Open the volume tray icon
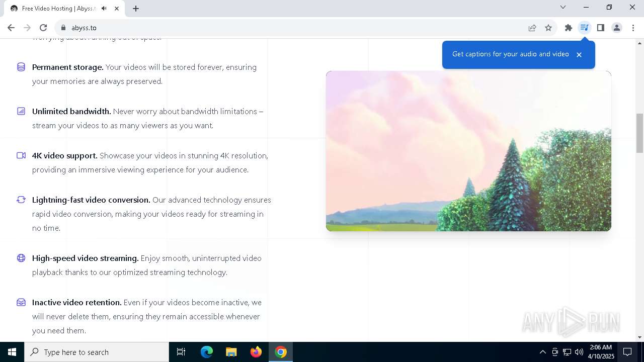This screenshot has width=644, height=362. (x=579, y=352)
